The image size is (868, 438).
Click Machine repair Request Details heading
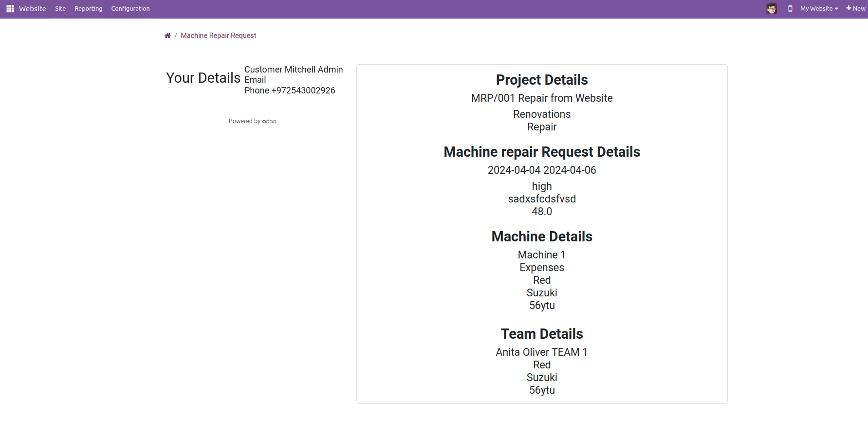coord(542,152)
